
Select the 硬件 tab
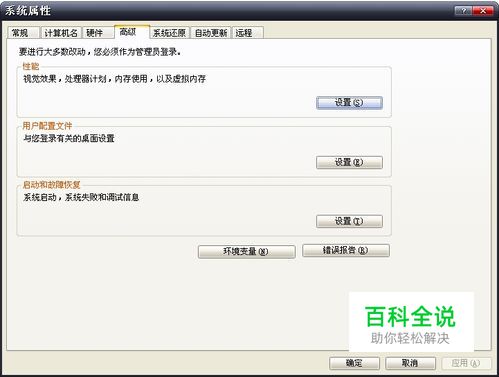(x=98, y=33)
